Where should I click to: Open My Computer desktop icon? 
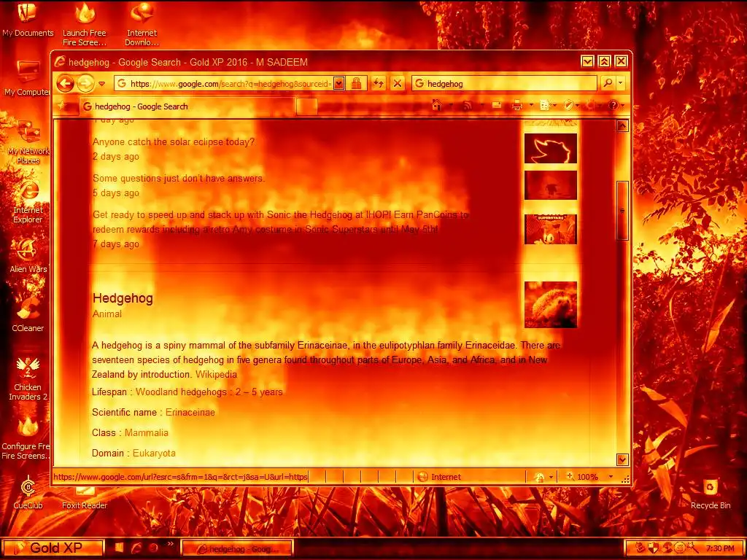point(27,78)
